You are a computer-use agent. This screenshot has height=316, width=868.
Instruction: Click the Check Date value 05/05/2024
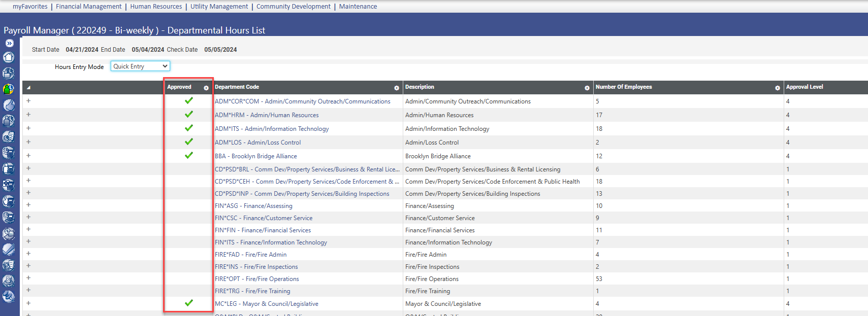pos(220,50)
